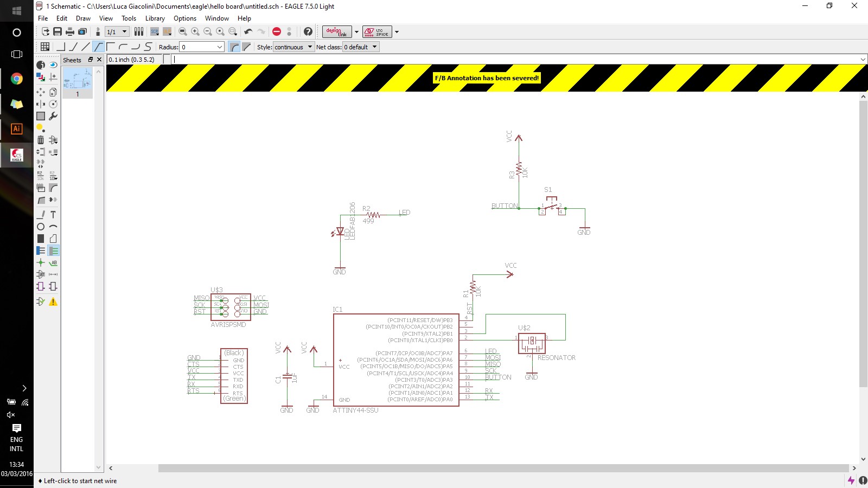Open the LTC SPICE dropdown arrow
The image size is (868, 488).
397,32
